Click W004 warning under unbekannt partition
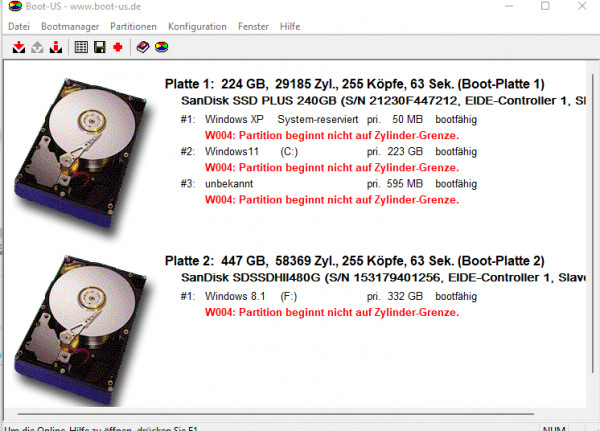 [x=332, y=200]
